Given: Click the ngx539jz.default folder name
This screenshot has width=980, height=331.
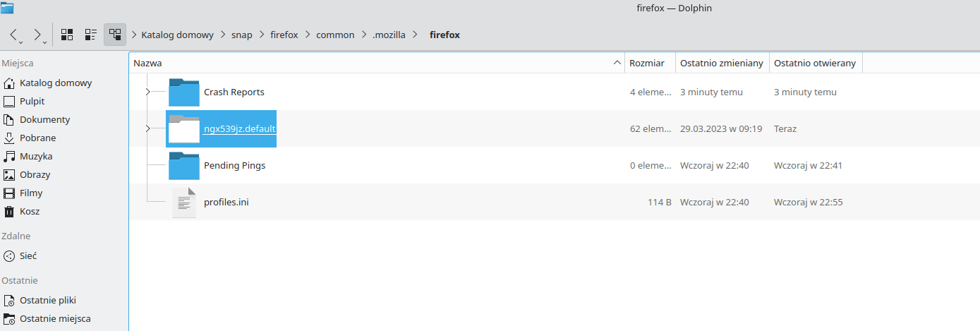Looking at the screenshot, I should 239,128.
